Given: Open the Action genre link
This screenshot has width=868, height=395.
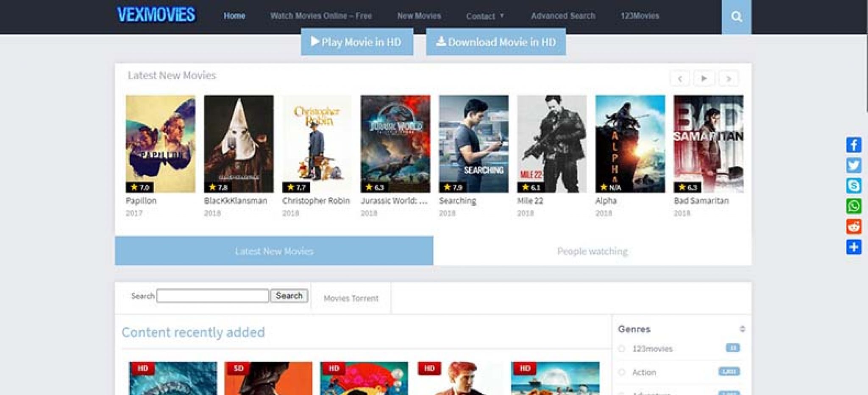Looking at the screenshot, I should (644, 372).
